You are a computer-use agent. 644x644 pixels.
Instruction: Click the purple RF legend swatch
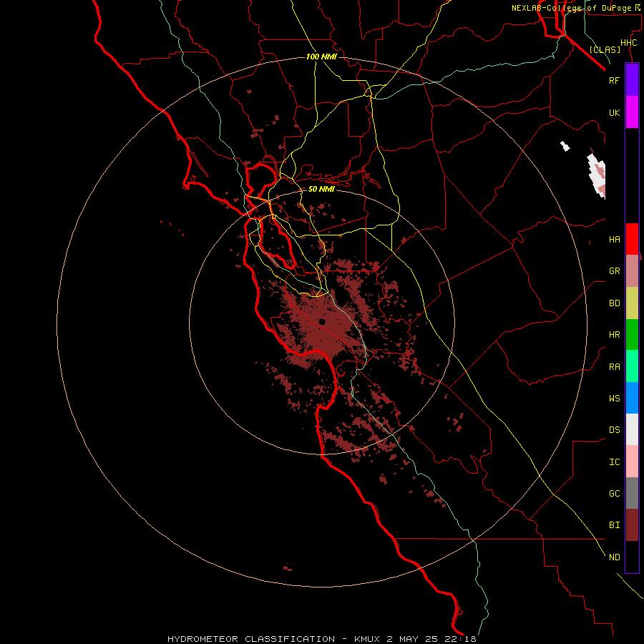(632, 80)
